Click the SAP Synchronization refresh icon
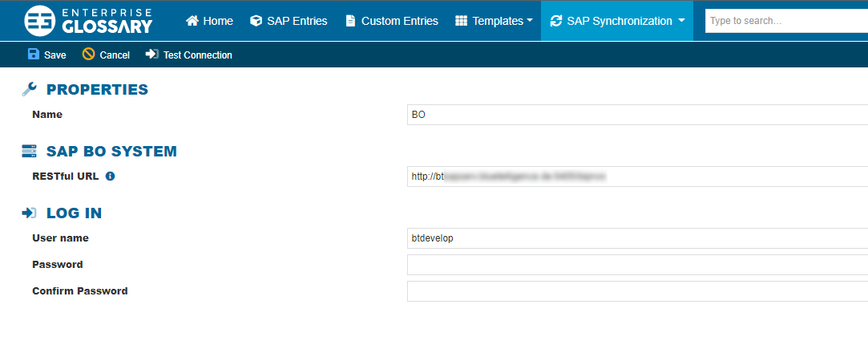Screen dimensions: 868x341 click(x=556, y=21)
